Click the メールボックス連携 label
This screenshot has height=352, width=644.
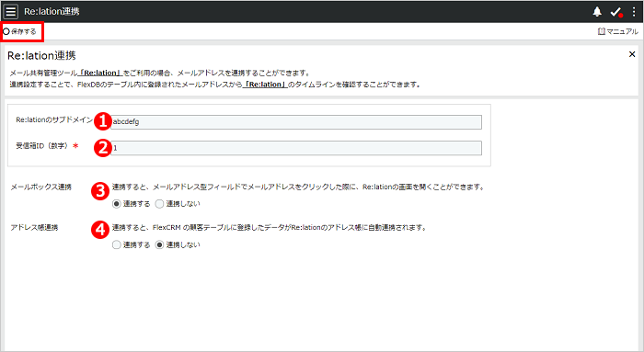click(x=41, y=187)
